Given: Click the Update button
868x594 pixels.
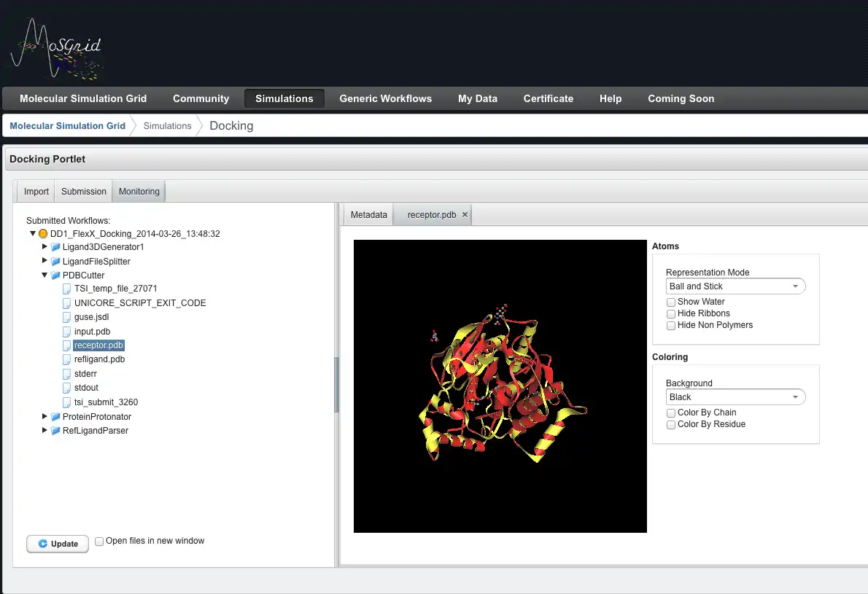Looking at the screenshot, I should [58, 544].
